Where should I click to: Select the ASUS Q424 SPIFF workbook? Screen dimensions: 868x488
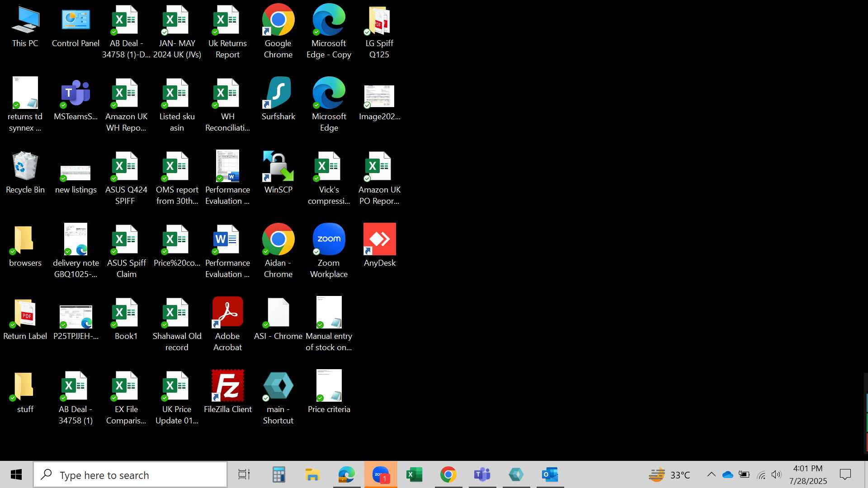pos(126,178)
